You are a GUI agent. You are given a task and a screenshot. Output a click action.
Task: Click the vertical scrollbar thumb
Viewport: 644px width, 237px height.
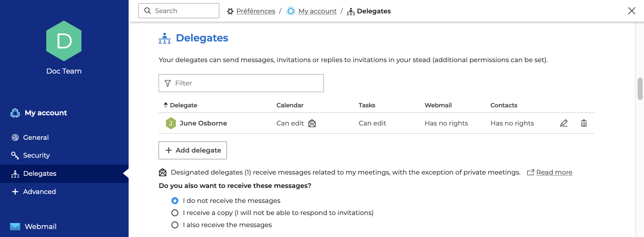click(x=640, y=89)
